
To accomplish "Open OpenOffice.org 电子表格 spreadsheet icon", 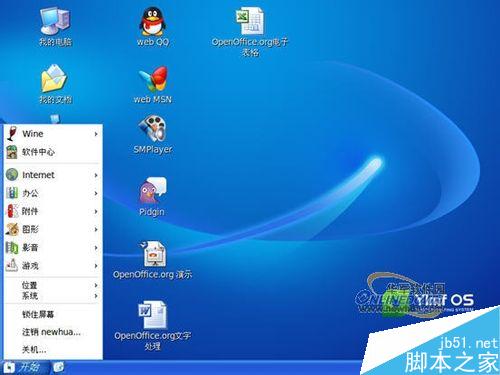I will point(249,21).
